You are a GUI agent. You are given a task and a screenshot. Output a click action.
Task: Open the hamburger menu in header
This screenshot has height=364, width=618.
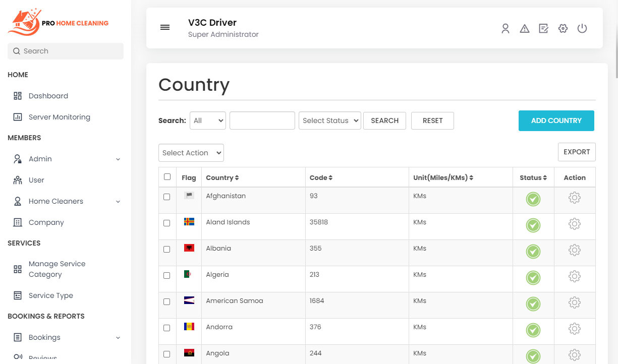coord(165,28)
